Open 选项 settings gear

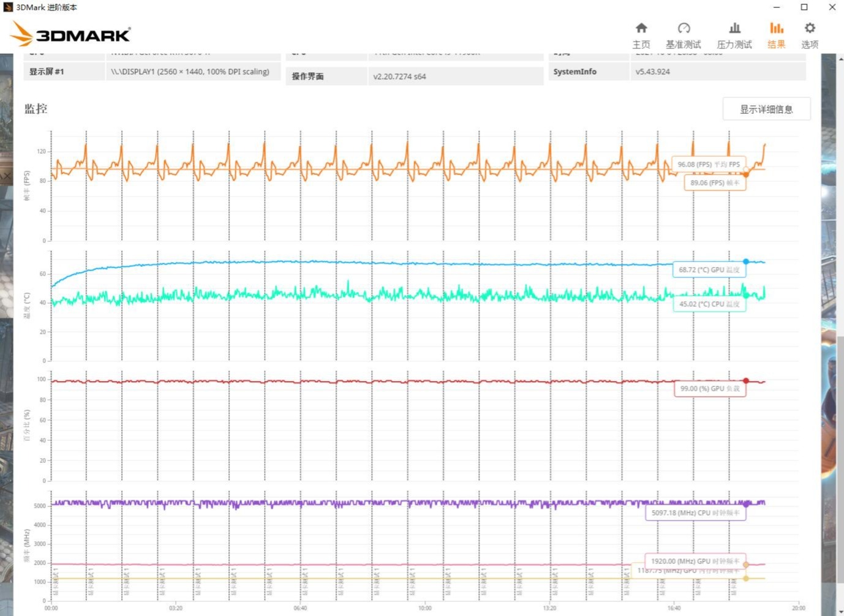coord(810,36)
